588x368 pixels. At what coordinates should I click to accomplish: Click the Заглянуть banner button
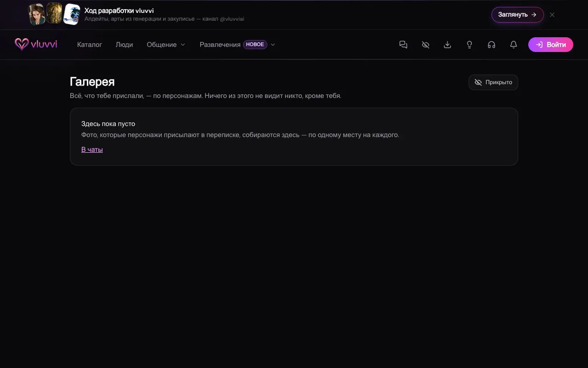click(x=517, y=15)
